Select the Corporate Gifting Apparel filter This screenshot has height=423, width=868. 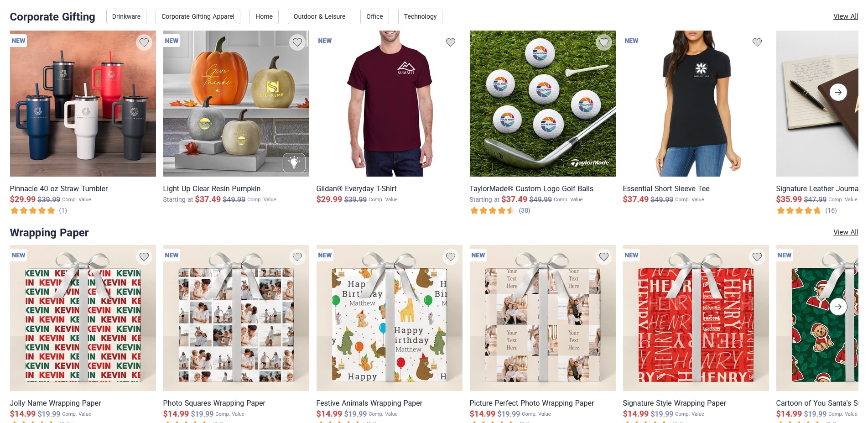click(x=198, y=16)
